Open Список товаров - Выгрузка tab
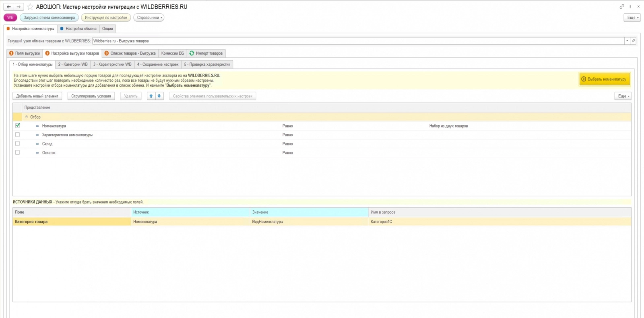This screenshot has width=644, height=318. (x=130, y=53)
